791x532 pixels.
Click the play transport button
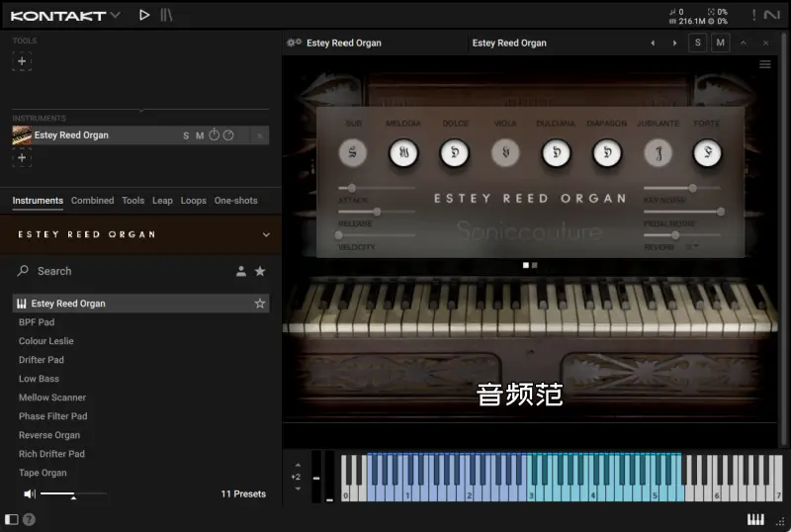tap(144, 15)
